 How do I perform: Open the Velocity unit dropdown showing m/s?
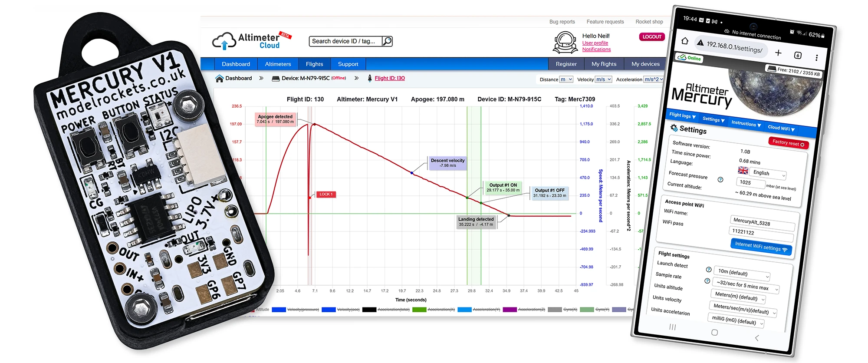604,79
